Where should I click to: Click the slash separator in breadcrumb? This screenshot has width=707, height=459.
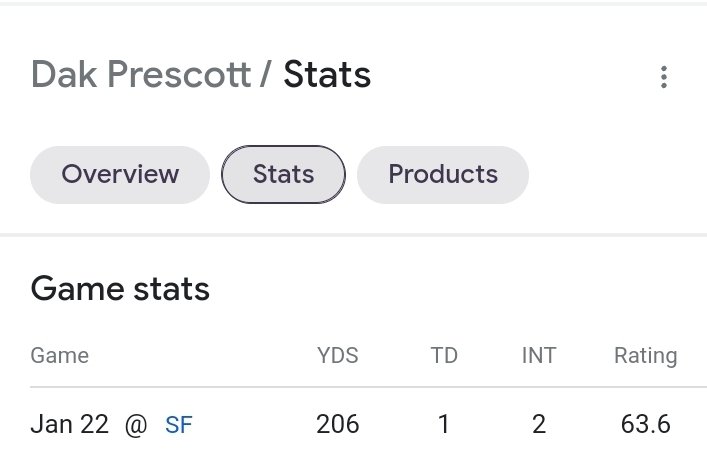[x=266, y=74]
